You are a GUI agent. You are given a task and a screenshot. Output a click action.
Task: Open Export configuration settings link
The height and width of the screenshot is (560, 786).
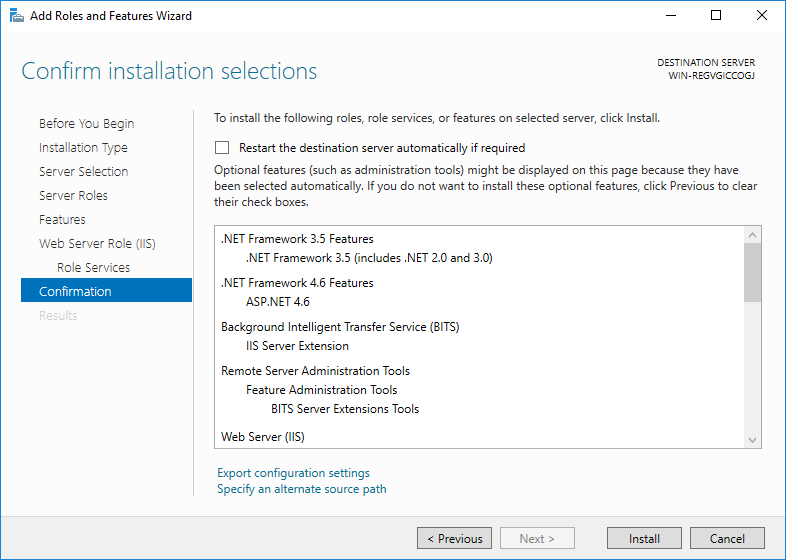(293, 473)
